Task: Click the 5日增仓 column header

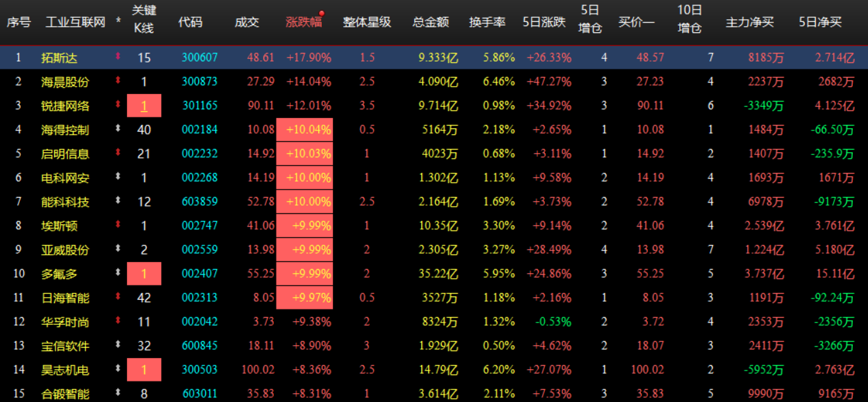Action: click(x=590, y=19)
